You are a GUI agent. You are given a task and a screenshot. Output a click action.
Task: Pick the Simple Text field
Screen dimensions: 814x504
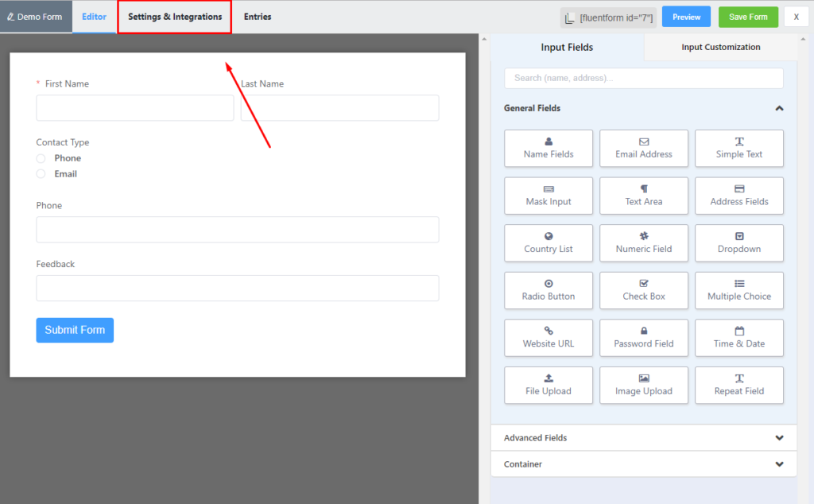click(x=739, y=148)
